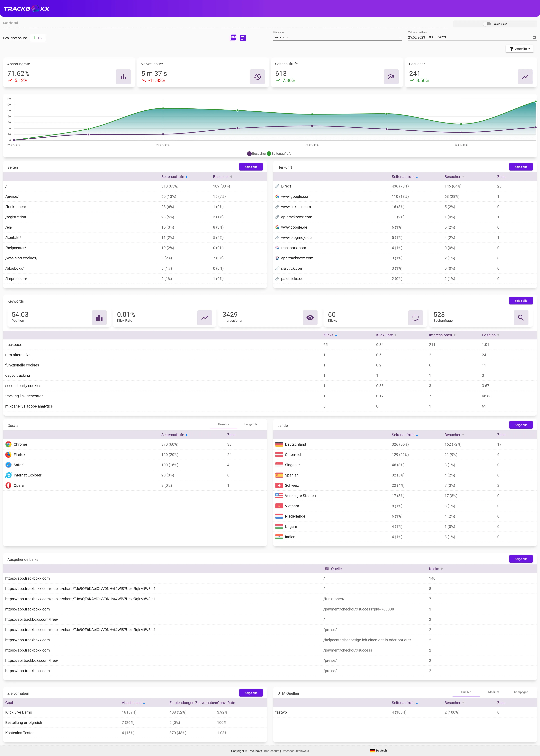
Task: Click the Google icon beside www.google.com
Action: click(x=277, y=197)
